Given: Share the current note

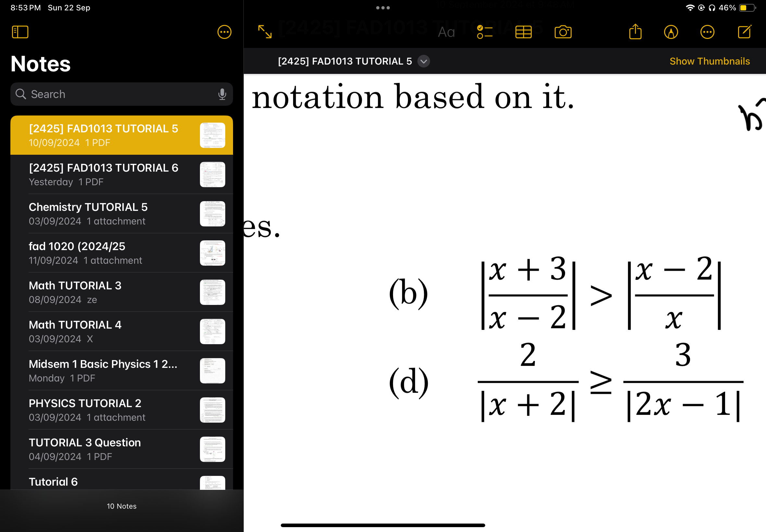Looking at the screenshot, I should (635, 32).
